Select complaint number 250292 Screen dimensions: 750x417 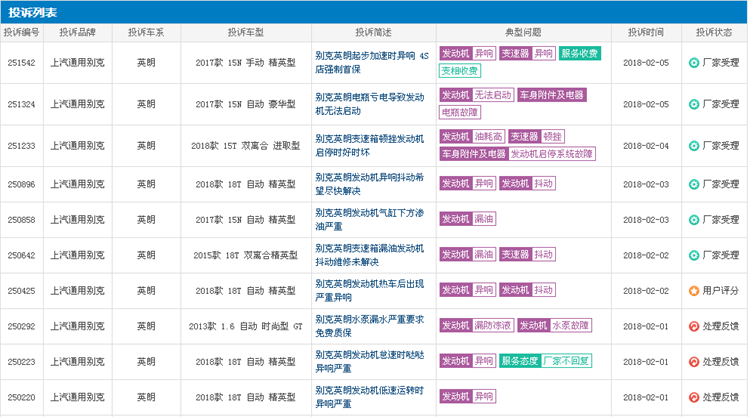pos(22,327)
